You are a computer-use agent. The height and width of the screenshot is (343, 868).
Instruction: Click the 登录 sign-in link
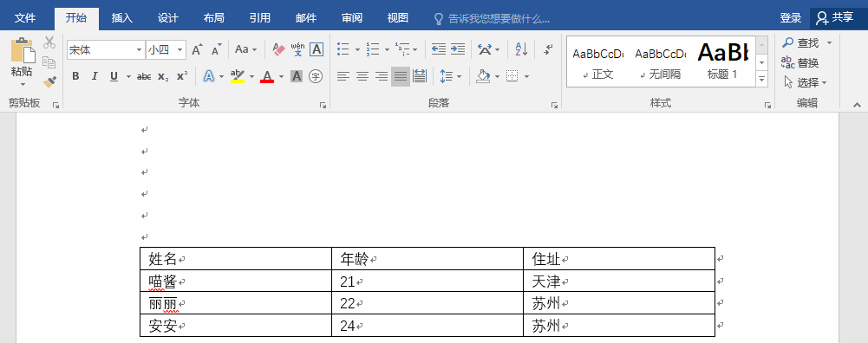coord(791,18)
